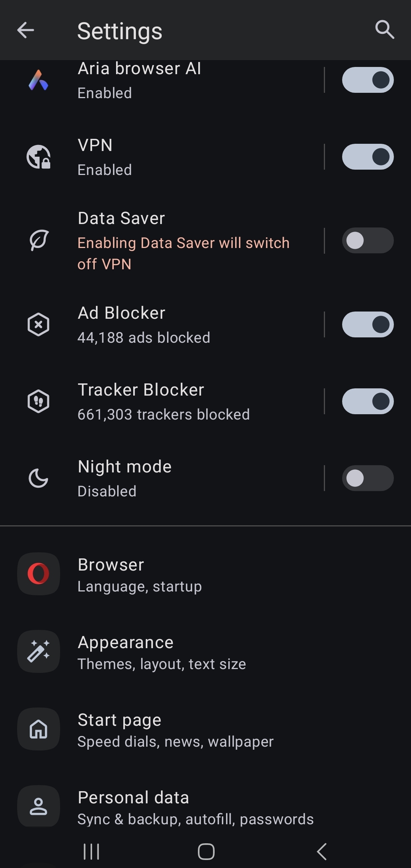This screenshot has height=868, width=411.
Task: Open settings search magnifier
Action: (x=384, y=30)
